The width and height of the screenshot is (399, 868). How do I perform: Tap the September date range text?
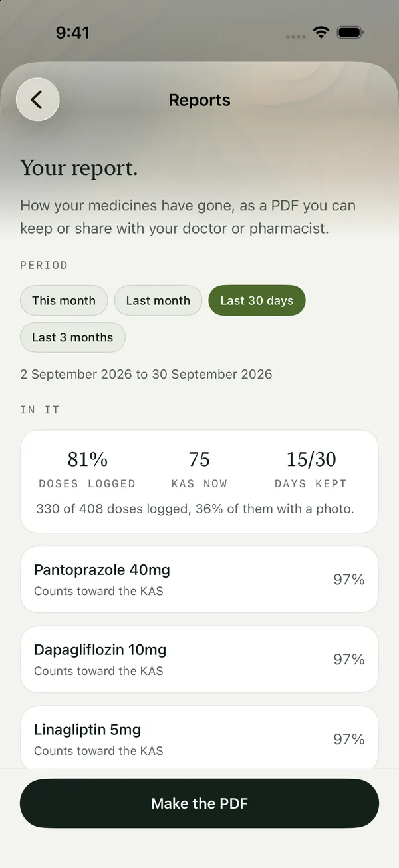[x=146, y=374]
